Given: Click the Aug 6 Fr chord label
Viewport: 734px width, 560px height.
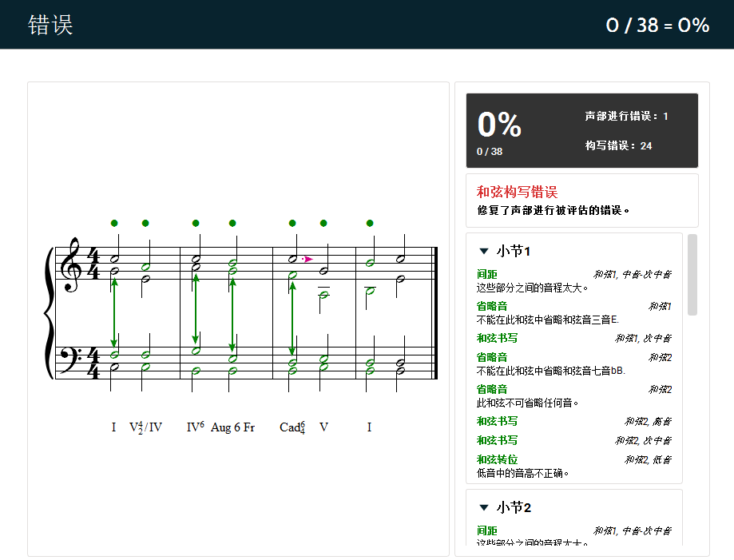Looking at the screenshot, I should [x=232, y=427].
